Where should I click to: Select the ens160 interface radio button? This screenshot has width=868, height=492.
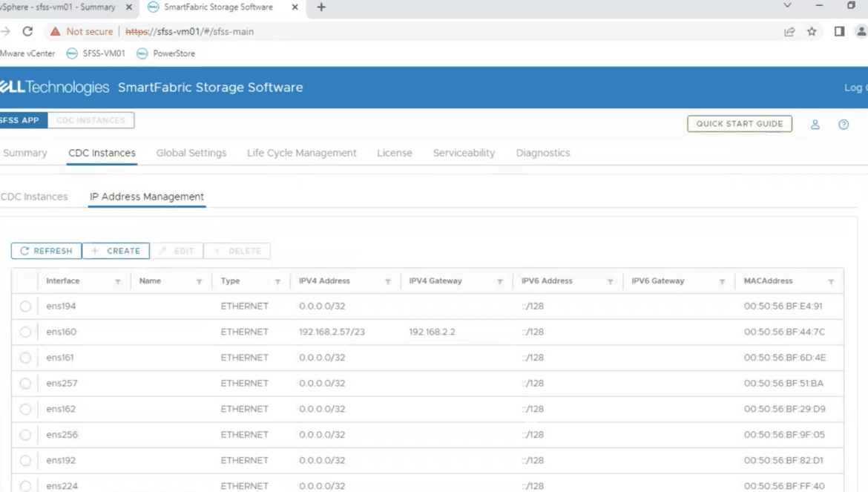pyautogui.click(x=25, y=332)
